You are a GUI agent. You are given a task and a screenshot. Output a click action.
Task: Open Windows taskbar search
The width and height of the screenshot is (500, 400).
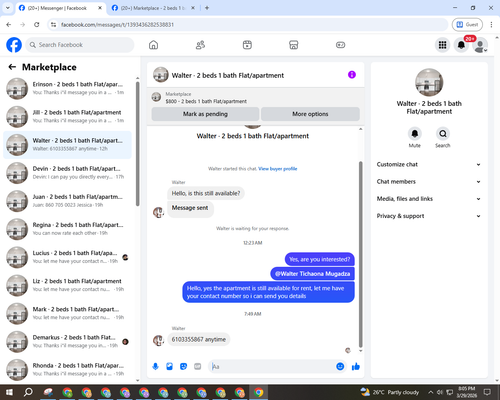tap(28, 392)
